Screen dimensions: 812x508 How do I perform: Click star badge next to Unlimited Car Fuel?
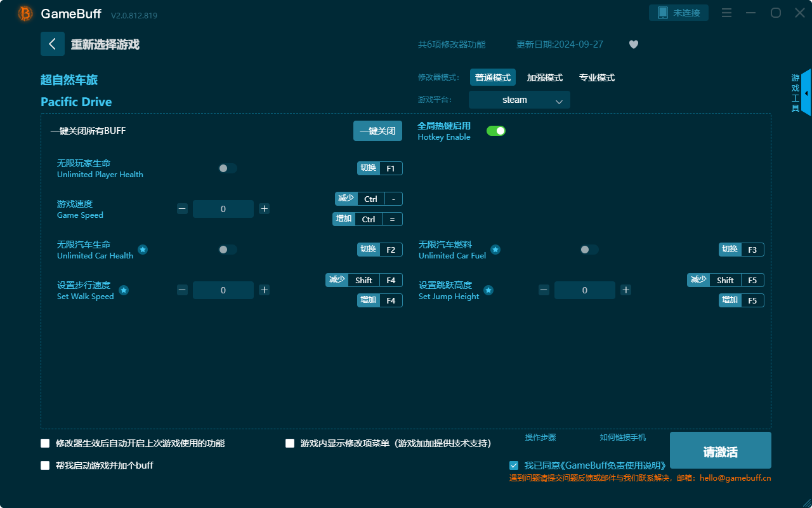(x=495, y=250)
